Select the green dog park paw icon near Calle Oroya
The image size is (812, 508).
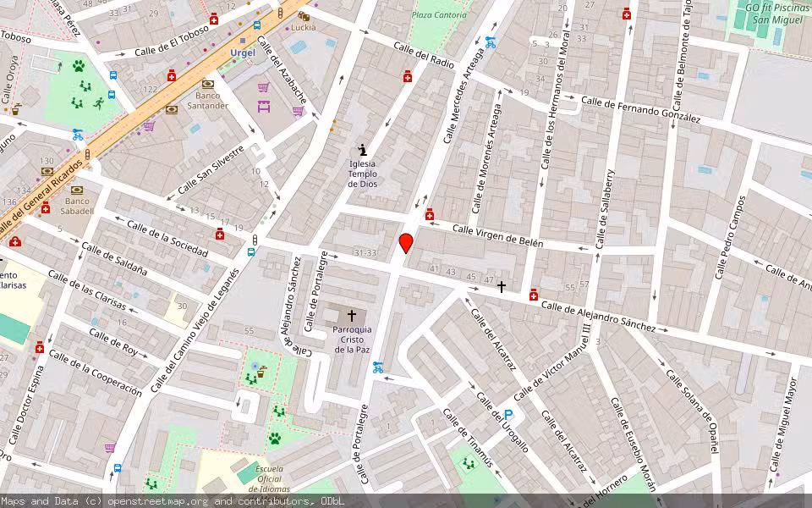[x=79, y=66]
